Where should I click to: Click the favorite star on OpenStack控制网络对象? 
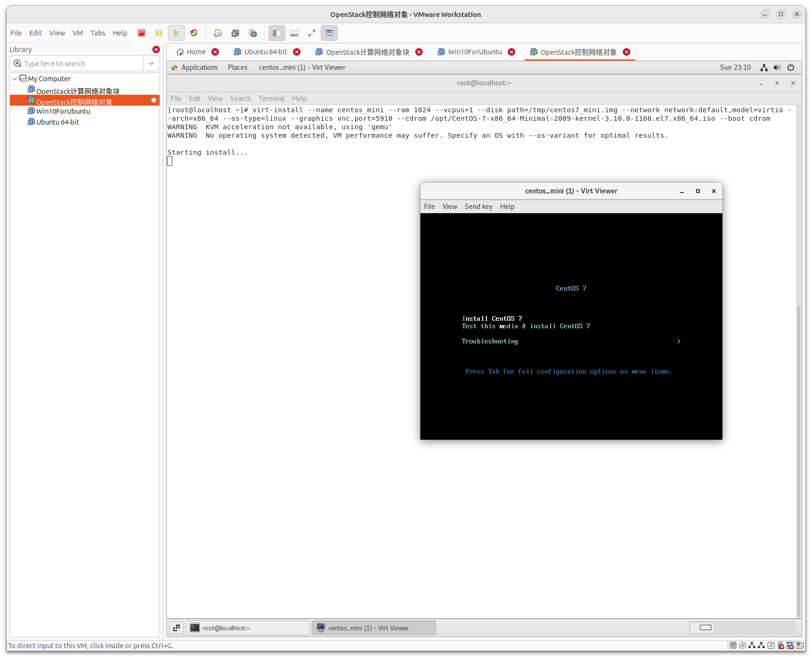tap(154, 100)
